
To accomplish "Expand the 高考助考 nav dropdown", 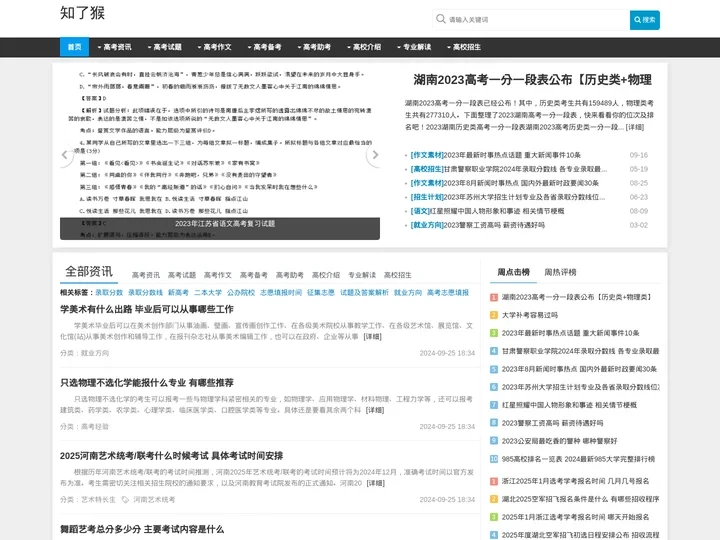I will (x=314, y=47).
